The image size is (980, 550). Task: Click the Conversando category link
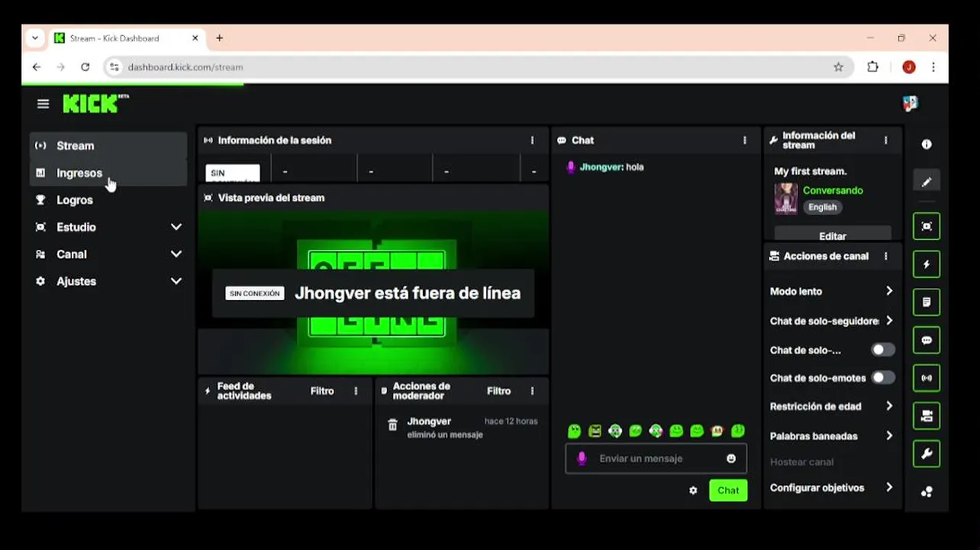833,191
